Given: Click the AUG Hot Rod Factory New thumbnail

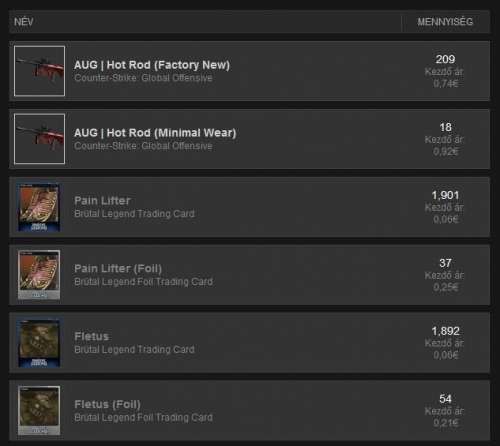Looking at the screenshot, I should 39,71.
